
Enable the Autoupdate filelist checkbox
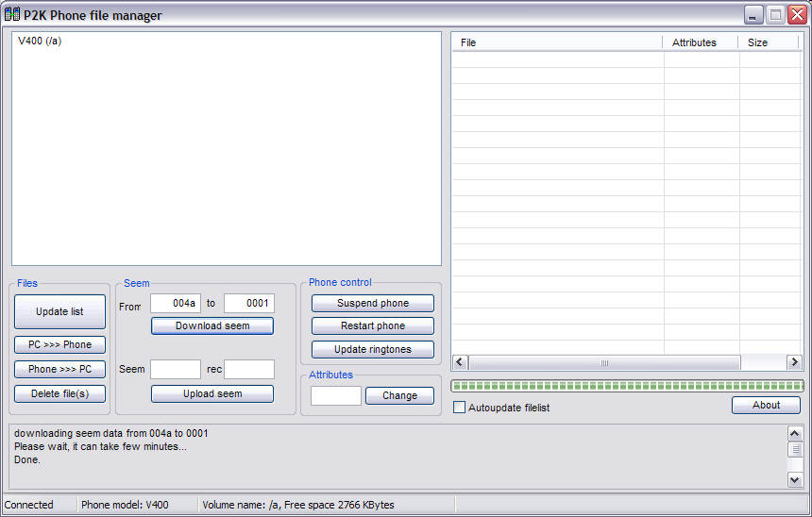[460, 408]
